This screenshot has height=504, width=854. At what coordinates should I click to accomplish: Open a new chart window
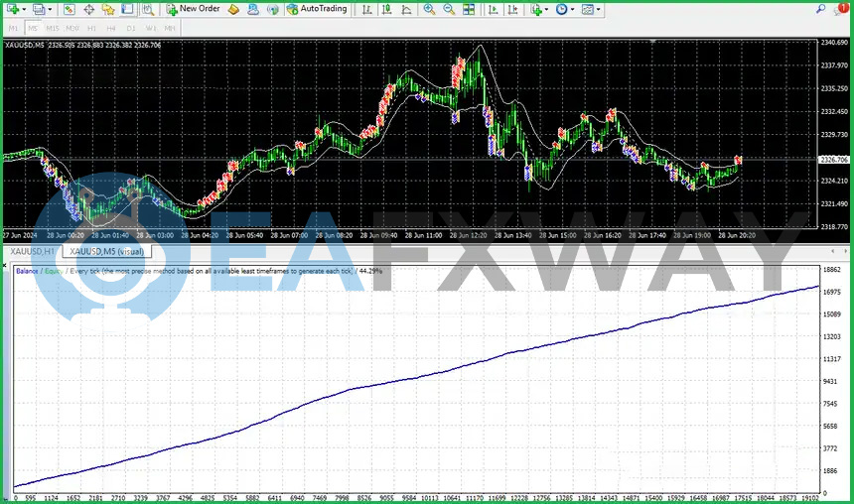click(13, 9)
